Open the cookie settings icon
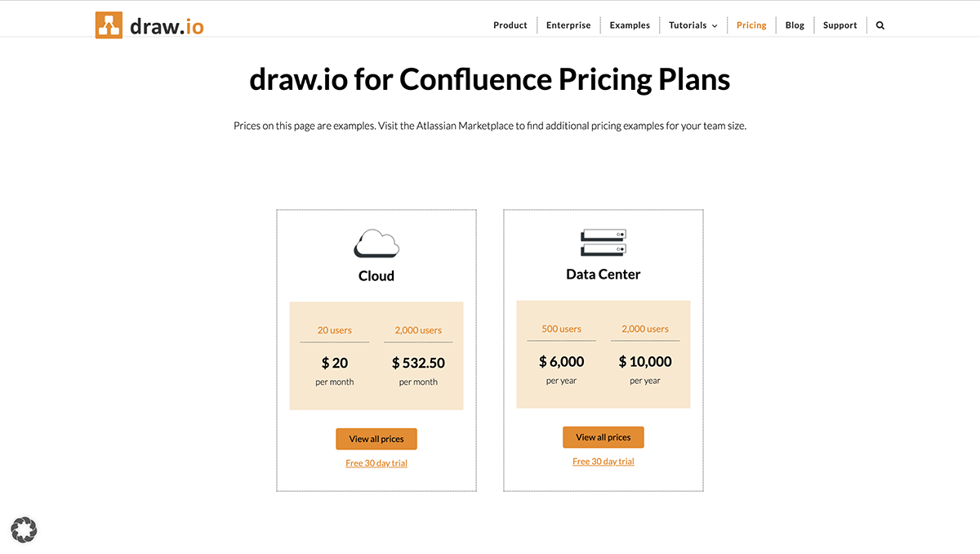This screenshot has height=554, width=980. tap(24, 529)
